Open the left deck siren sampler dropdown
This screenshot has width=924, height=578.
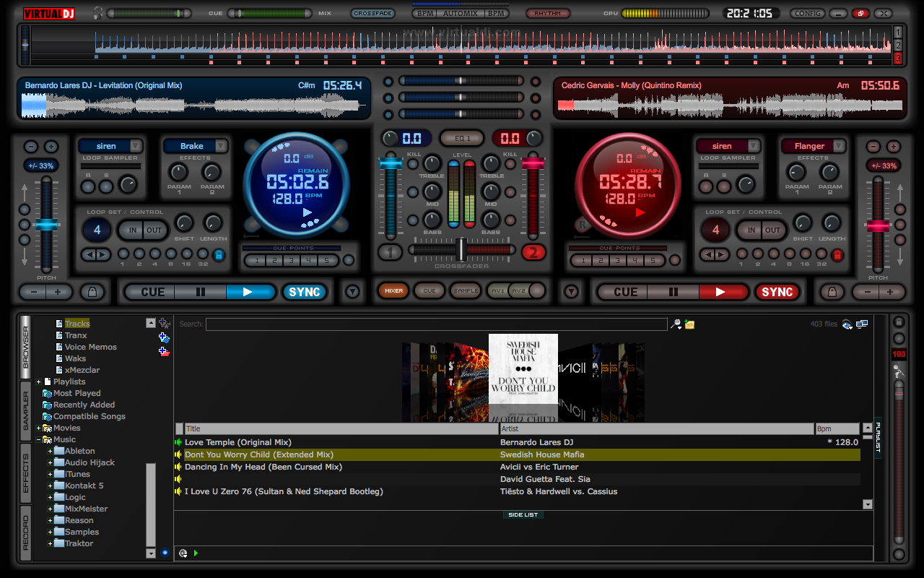135,146
